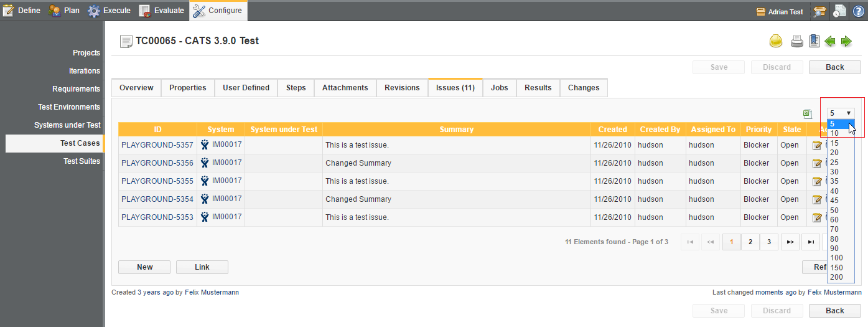Screen dimensions: 868x327
Task: Select 10 in page size dropdown list
Action: click(x=834, y=133)
